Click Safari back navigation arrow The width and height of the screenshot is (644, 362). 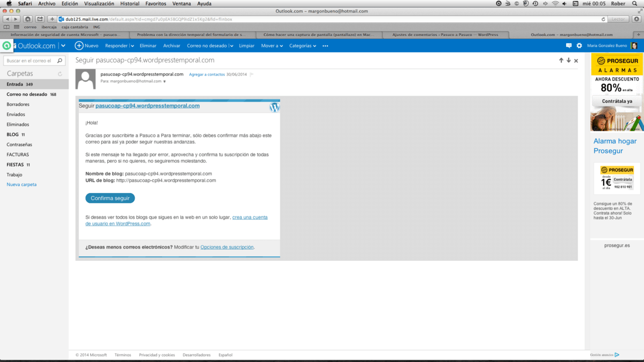click(7, 19)
